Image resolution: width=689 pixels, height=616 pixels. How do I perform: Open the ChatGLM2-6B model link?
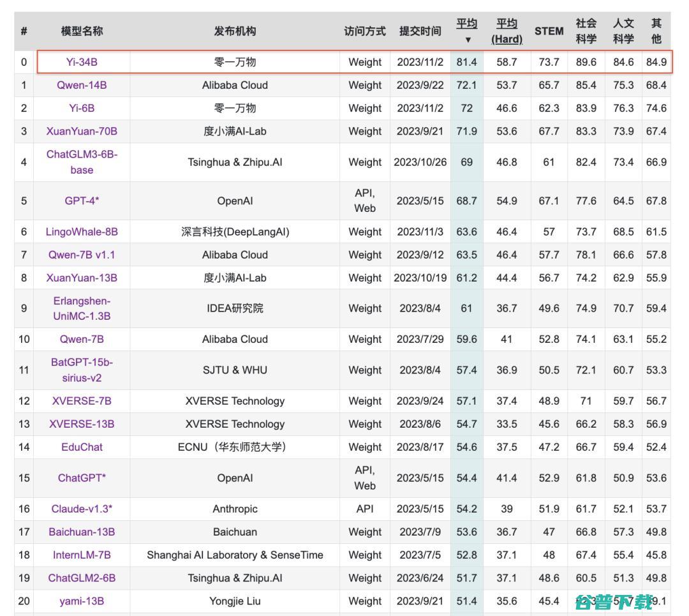[82, 578]
